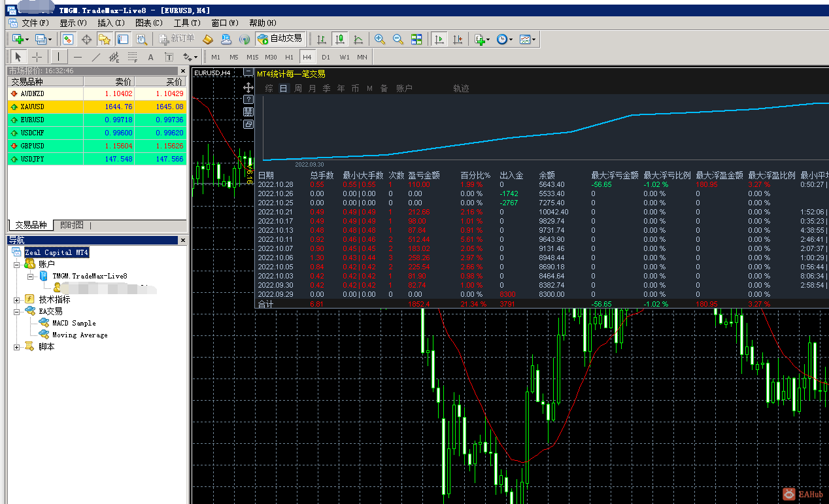Open the indicators list dropdown arrow
The image size is (829, 504).
coord(488,40)
